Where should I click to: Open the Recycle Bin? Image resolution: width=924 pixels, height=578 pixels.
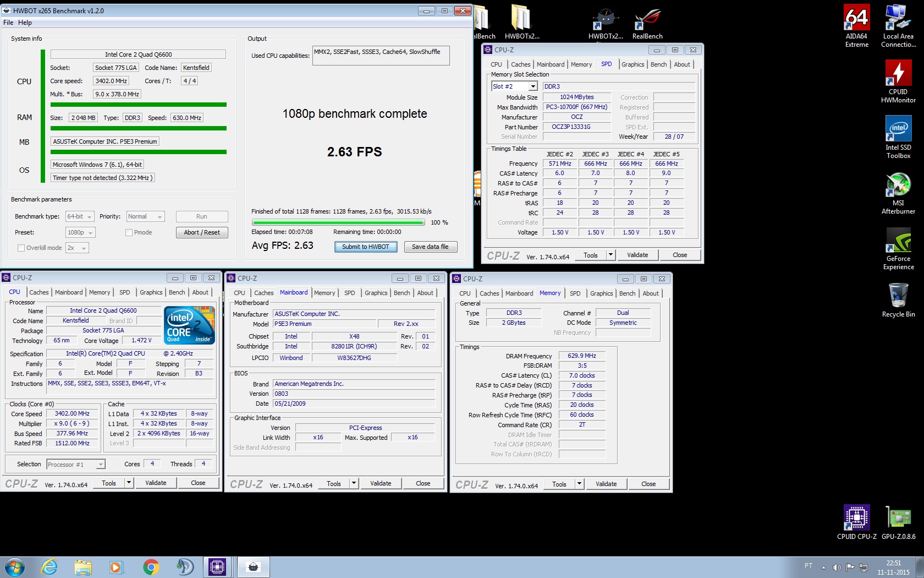899,300
